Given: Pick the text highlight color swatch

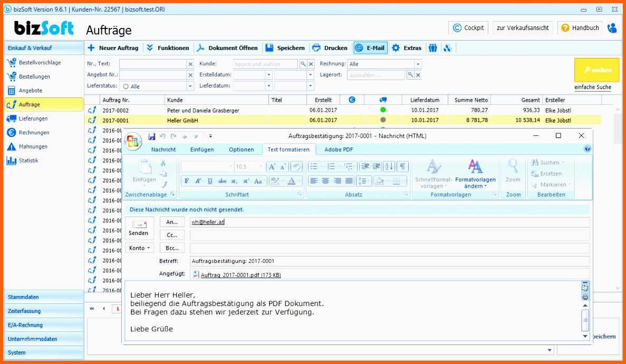Looking at the screenshot, I should (275, 181).
